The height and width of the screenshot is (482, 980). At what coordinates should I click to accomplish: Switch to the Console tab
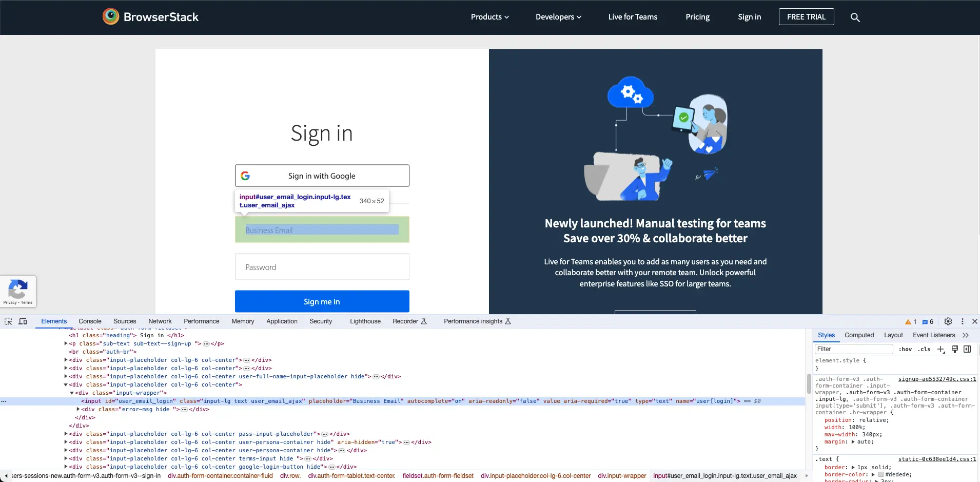coord(90,321)
